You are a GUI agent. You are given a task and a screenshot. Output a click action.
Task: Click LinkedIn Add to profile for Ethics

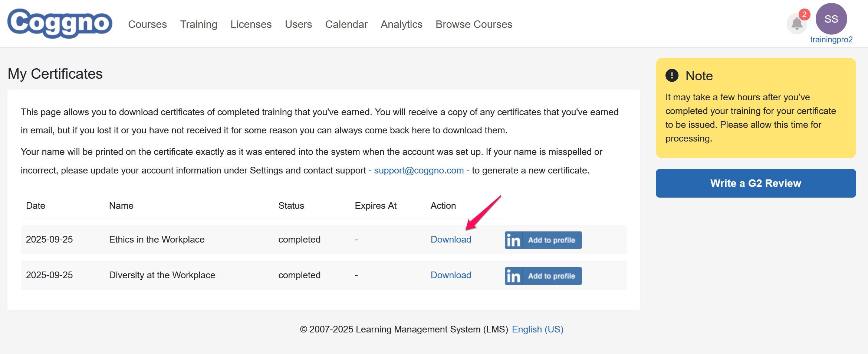coord(543,240)
